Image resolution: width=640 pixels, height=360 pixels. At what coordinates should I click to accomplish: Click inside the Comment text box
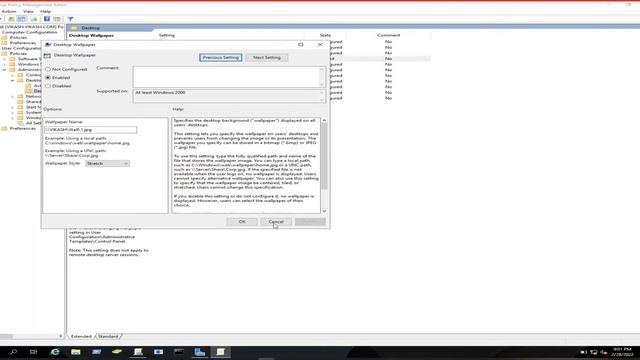tap(226, 77)
